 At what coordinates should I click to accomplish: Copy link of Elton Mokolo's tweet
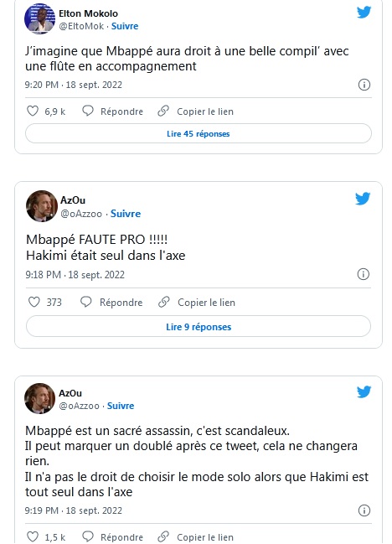(195, 111)
